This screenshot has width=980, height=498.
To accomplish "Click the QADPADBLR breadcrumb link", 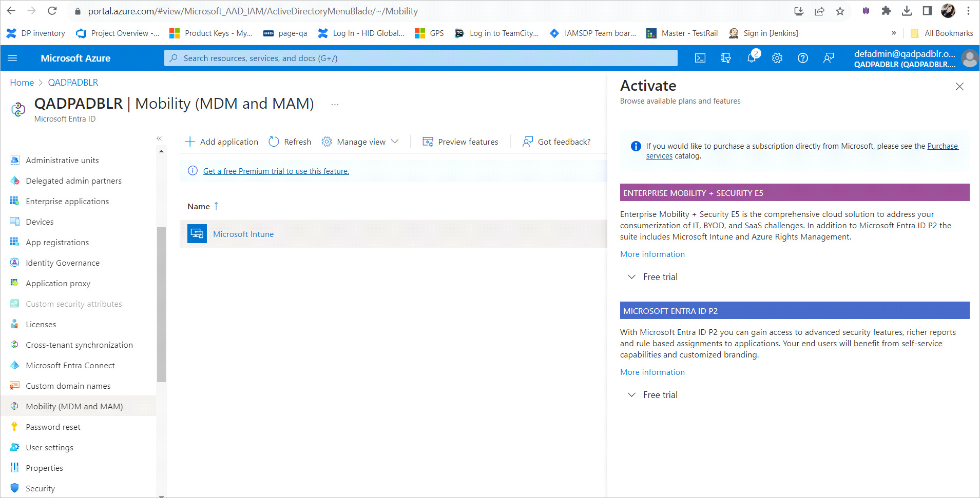I will 73,83.
